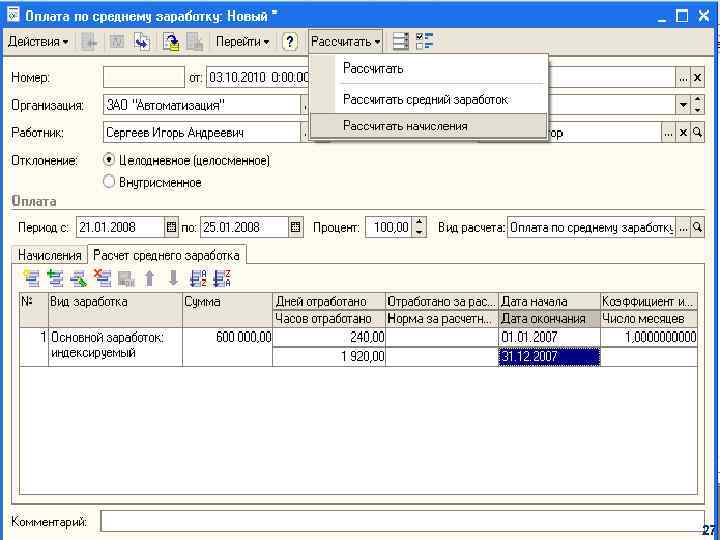The image size is (720, 540).
Task: Click Работник field Сергеев Игорь Андреевич
Action: 202,133
